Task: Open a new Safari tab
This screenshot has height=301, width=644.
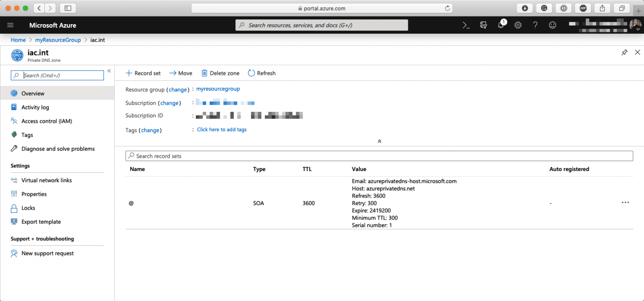Action: [638, 11]
